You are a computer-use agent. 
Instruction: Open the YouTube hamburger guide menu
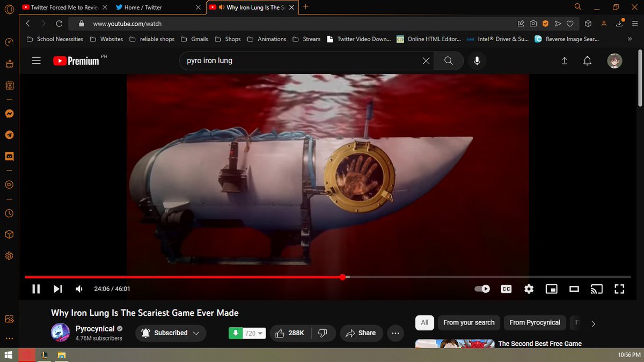click(36, 61)
